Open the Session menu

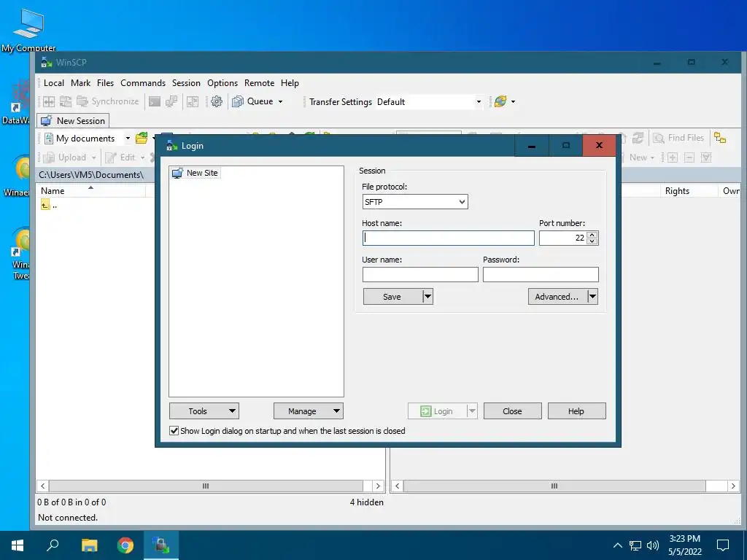tap(186, 83)
